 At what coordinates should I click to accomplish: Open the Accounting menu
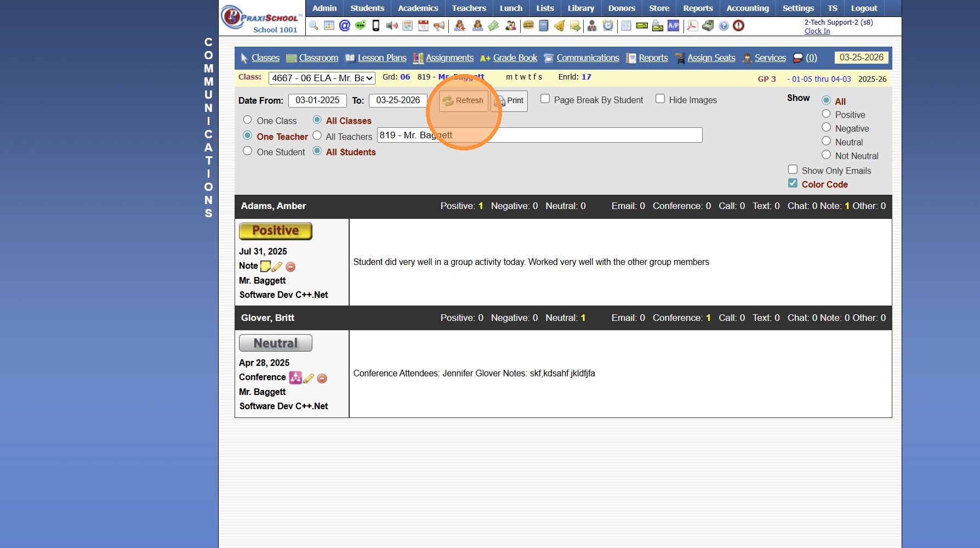pyautogui.click(x=747, y=8)
